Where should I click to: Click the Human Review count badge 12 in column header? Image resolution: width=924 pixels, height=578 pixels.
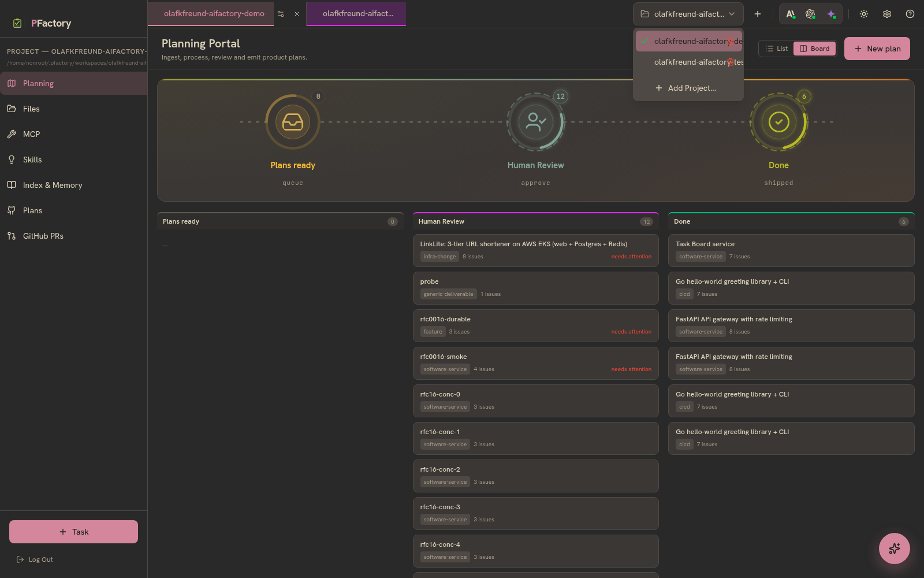(646, 221)
